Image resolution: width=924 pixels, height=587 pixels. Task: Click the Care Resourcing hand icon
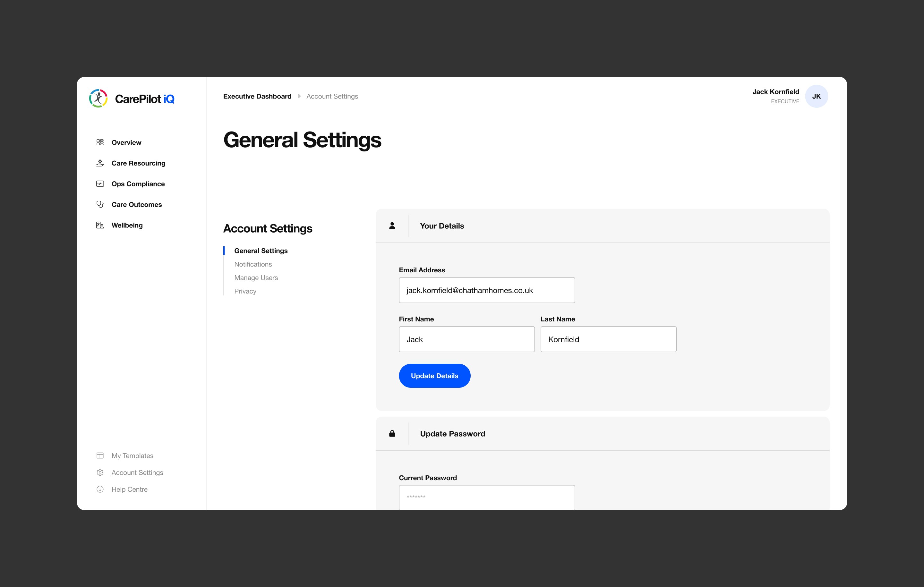tap(100, 163)
